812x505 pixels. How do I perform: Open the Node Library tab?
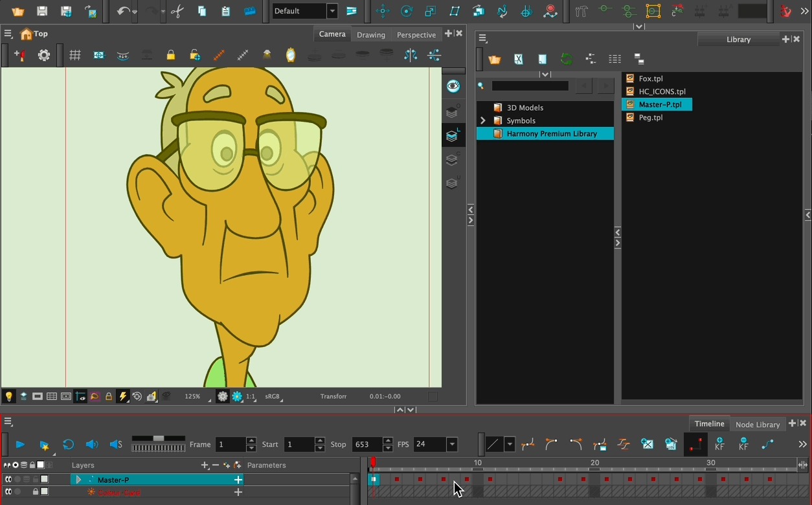[757, 424]
